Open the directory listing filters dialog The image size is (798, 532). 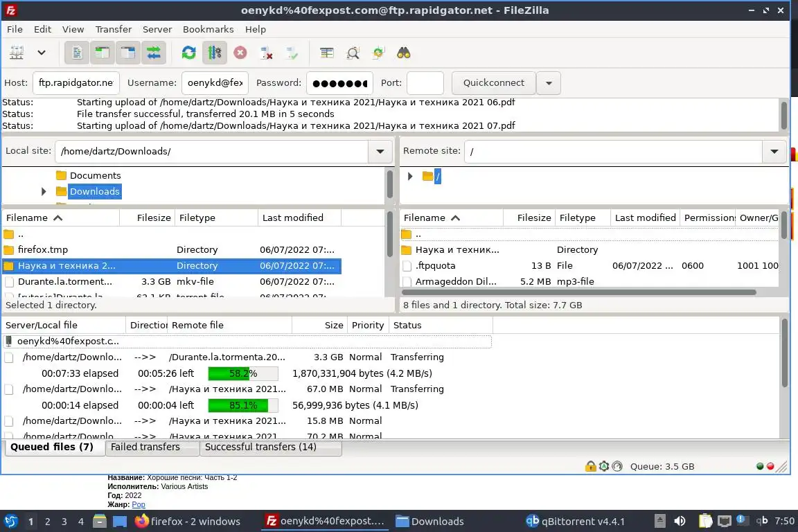(327, 53)
